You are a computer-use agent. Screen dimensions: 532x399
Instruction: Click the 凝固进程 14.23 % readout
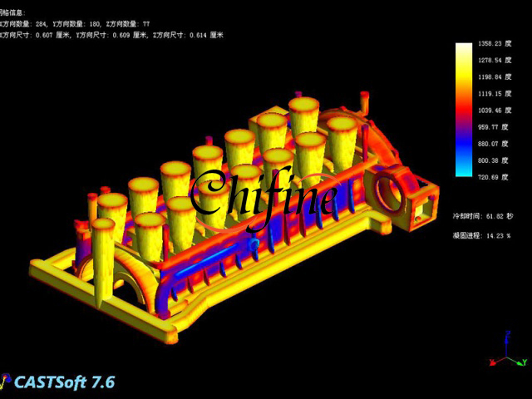pyautogui.click(x=482, y=235)
